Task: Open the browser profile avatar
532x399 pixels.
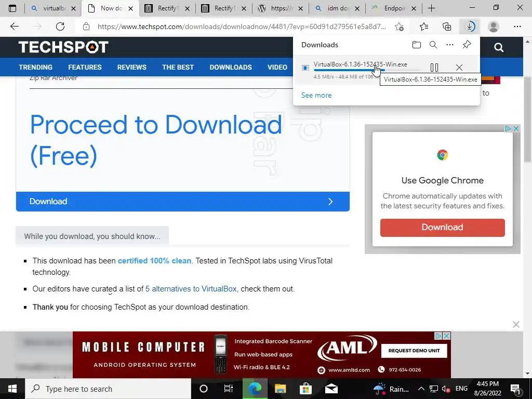Action: pos(494,26)
